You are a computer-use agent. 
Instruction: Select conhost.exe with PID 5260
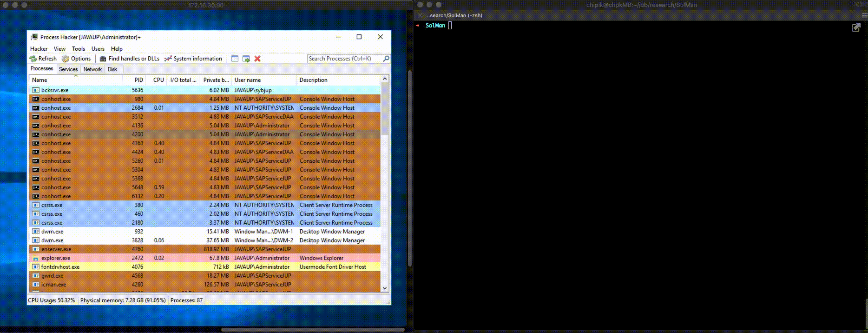tap(204, 161)
